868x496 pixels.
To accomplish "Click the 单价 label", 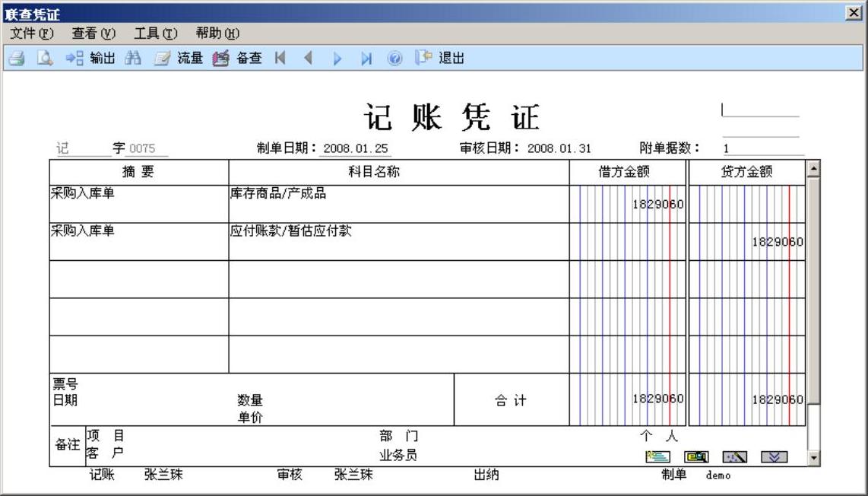I will (249, 418).
